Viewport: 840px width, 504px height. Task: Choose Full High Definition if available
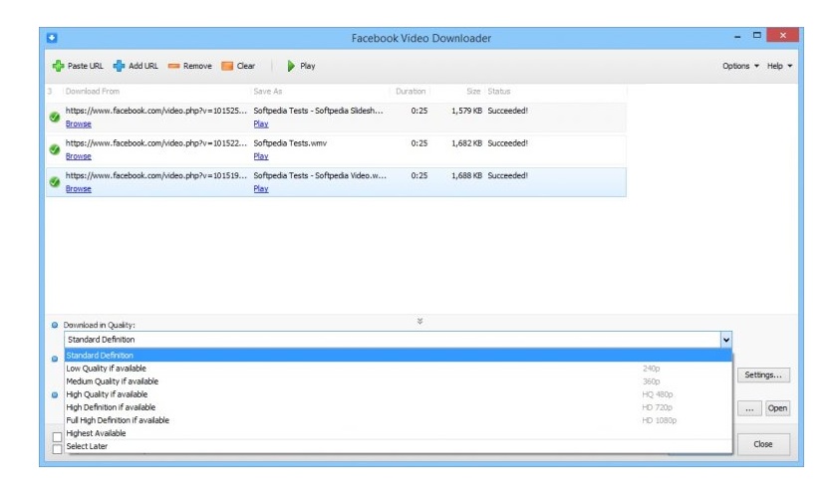pos(398,420)
